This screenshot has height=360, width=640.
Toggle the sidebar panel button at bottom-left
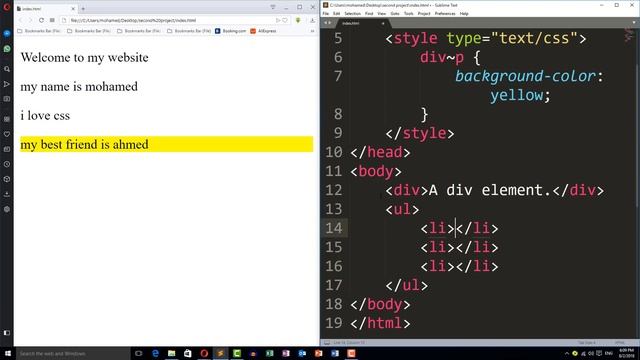tap(7, 333)
